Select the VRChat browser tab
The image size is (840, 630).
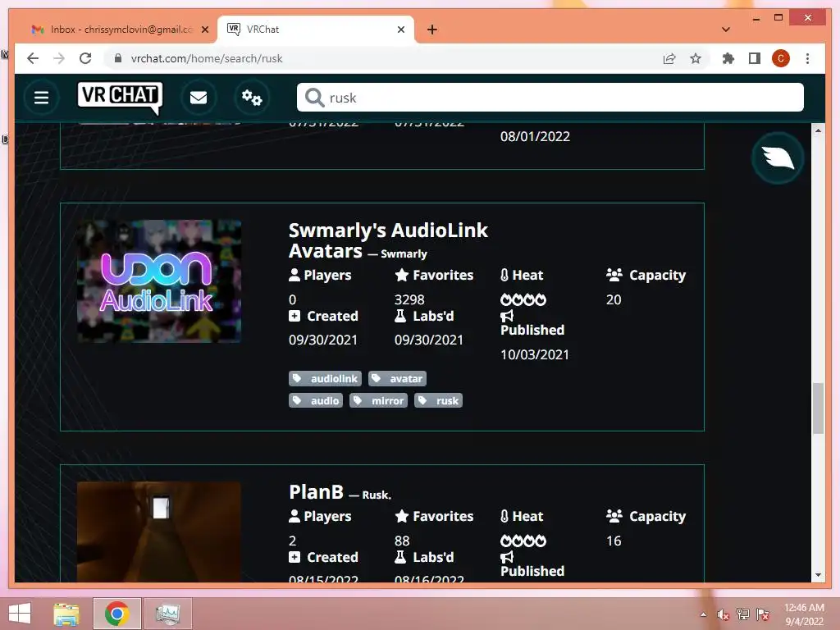(x=316, y=30)
